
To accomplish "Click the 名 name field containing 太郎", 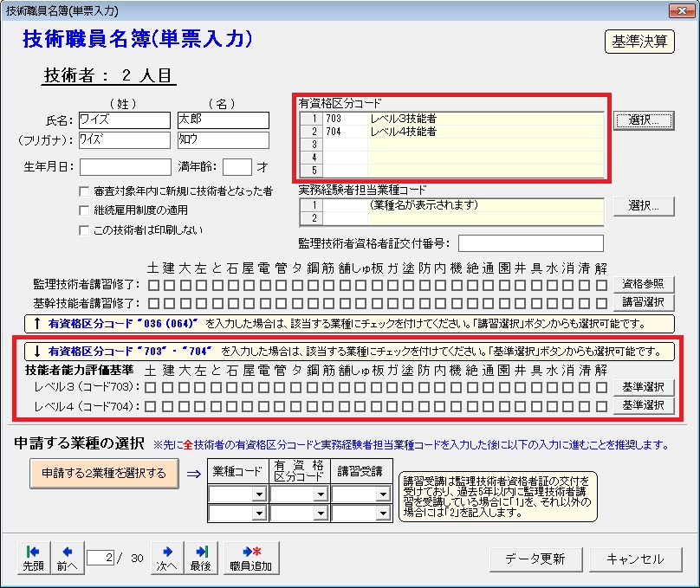I will pyautogui.click(x=224, y=120).
